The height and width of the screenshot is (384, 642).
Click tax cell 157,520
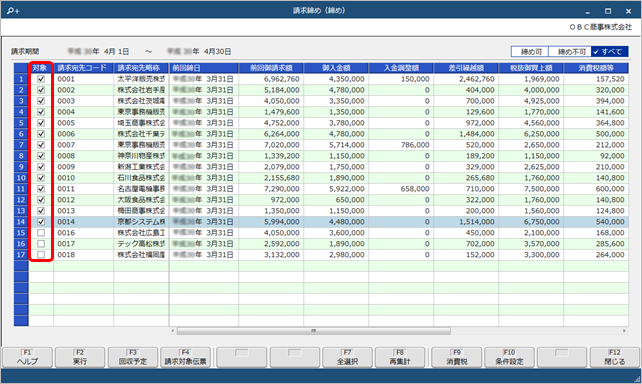[596, 79]
